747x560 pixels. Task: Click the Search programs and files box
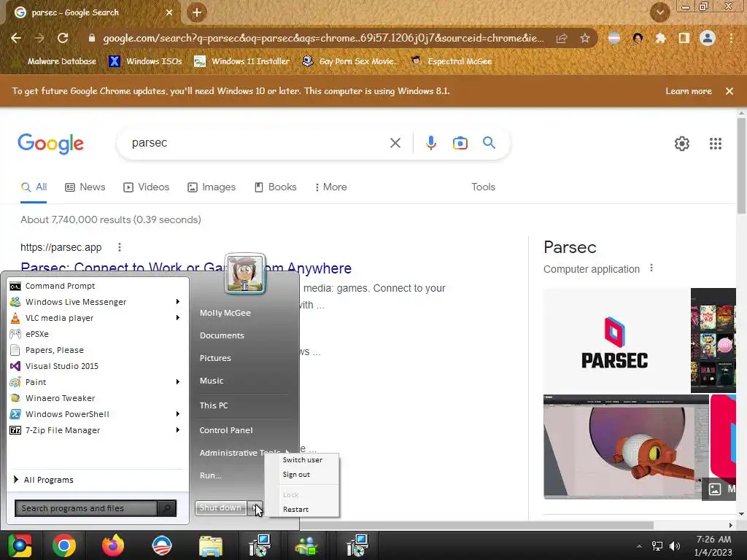[x=86, y=508]
